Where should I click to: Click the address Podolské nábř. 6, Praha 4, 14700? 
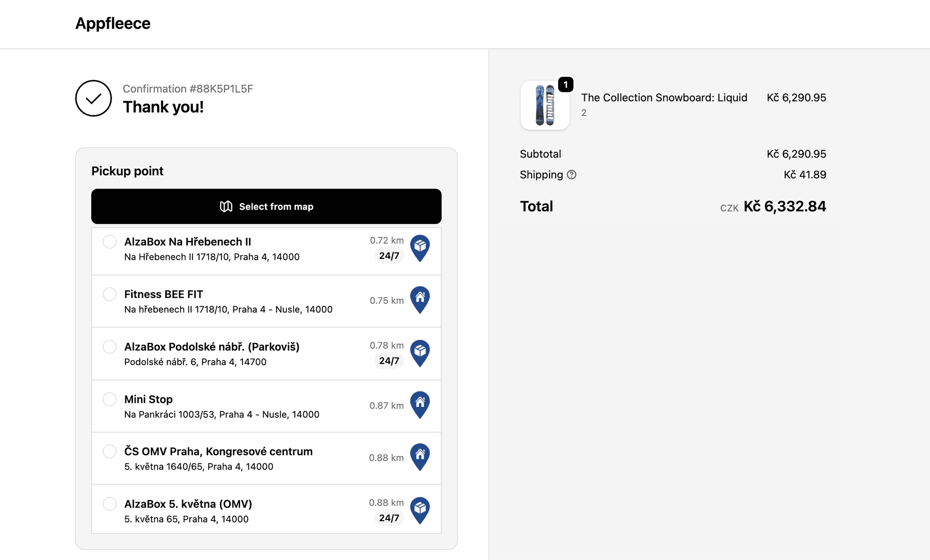195,362
